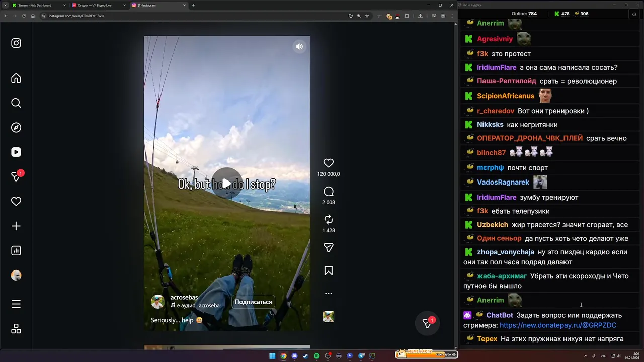This screenshot has height=362, width=644.
Task: Repost the reel icon
Action: point(329,220)
